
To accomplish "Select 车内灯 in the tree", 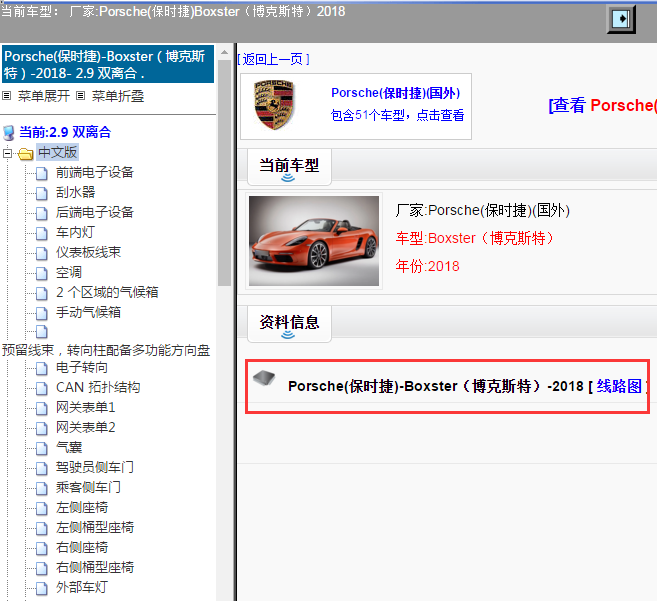I will (x=75, y=232).
